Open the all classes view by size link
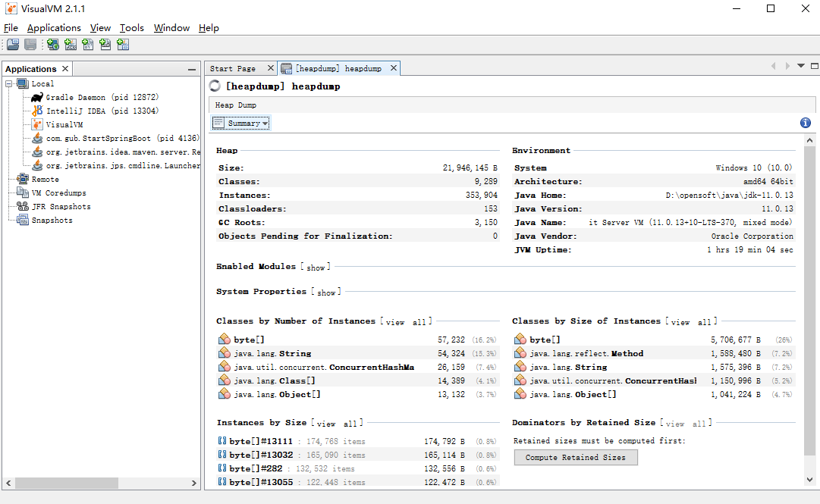This screenshot has height=504, width=820. coord(705,321)
